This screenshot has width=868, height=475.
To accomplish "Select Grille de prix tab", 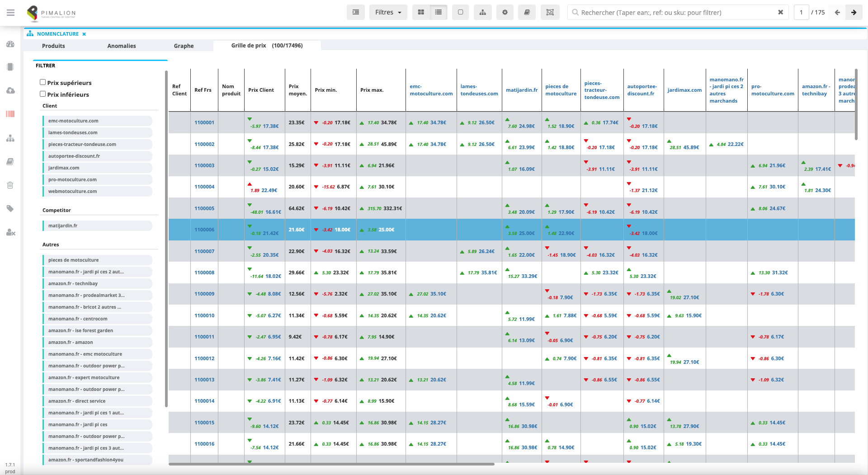I will click(x=267, y=45).
